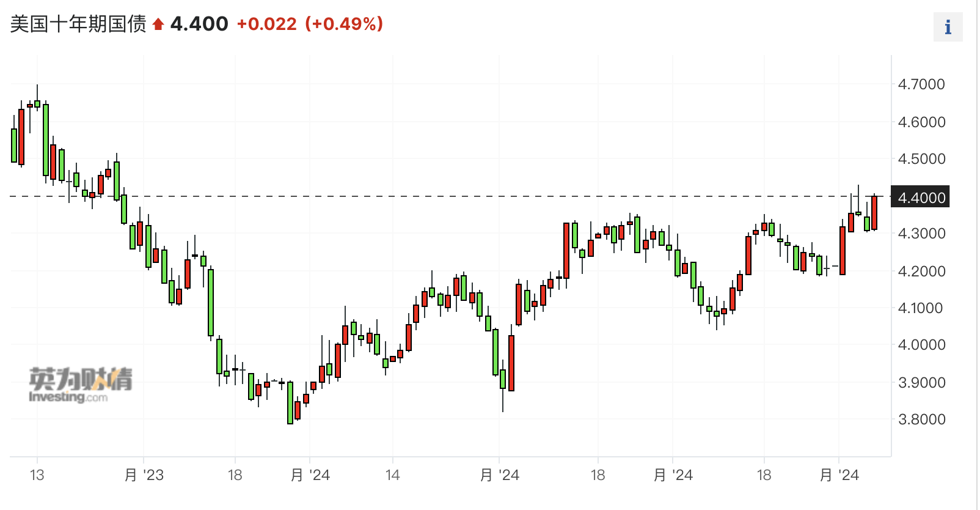Click the 4.5000 price axis label

click(921, 159)
